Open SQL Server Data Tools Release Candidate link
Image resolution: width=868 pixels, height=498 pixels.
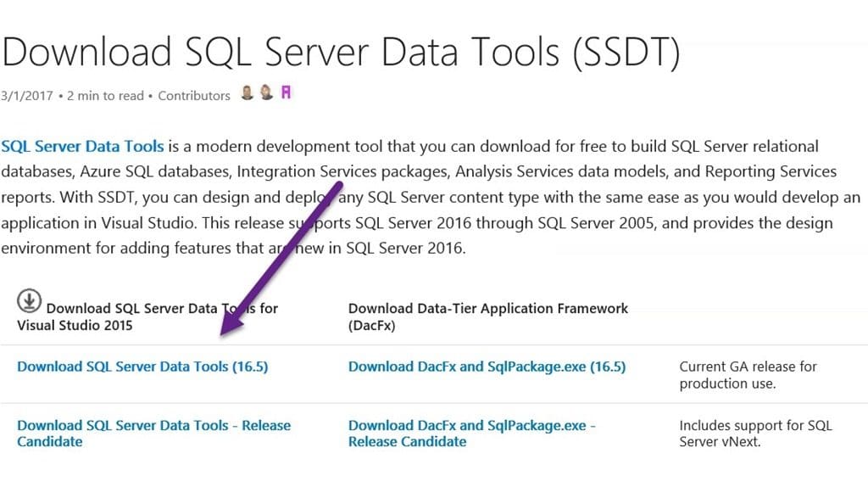(x=153, y=434)
